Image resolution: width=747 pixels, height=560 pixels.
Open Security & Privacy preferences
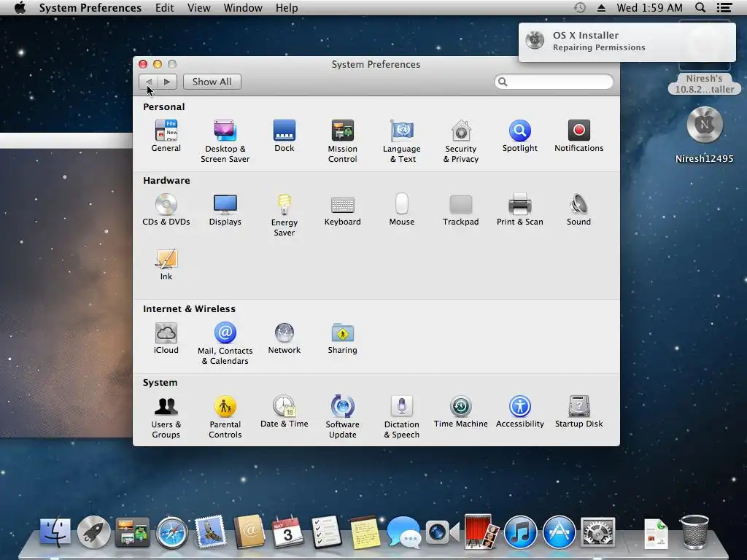point(461,141)
